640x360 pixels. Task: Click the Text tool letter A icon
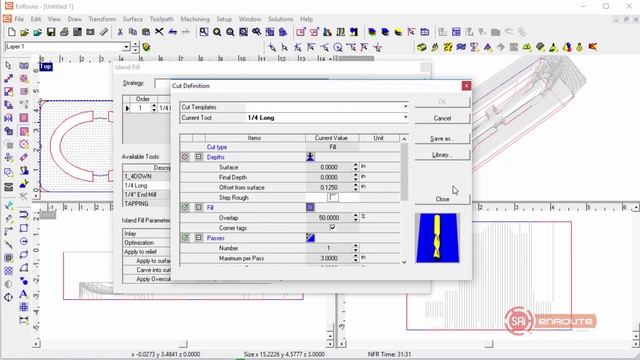pos(23,294)
